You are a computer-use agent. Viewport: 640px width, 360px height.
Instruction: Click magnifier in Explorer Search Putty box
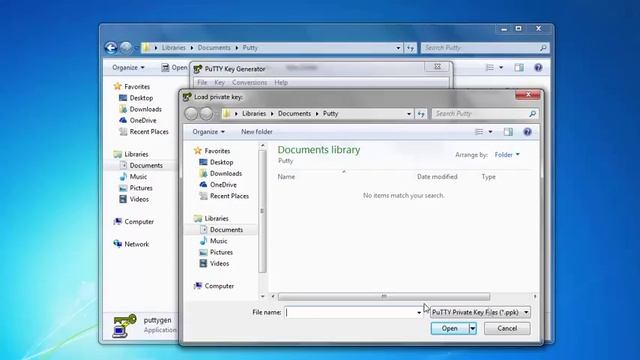click(x=543, y=48)
